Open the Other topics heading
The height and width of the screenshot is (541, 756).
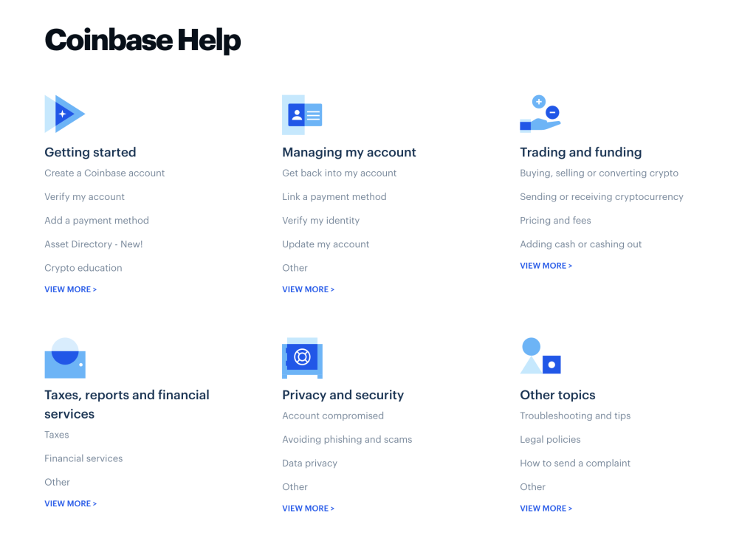pyautogui.click(x=557, y=395)
